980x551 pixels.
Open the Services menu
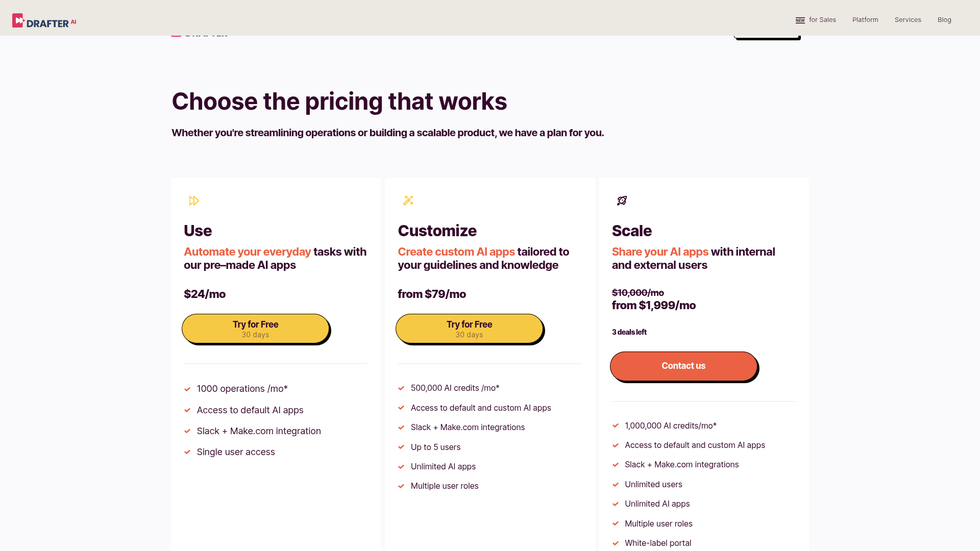click(x=908, y=20)
